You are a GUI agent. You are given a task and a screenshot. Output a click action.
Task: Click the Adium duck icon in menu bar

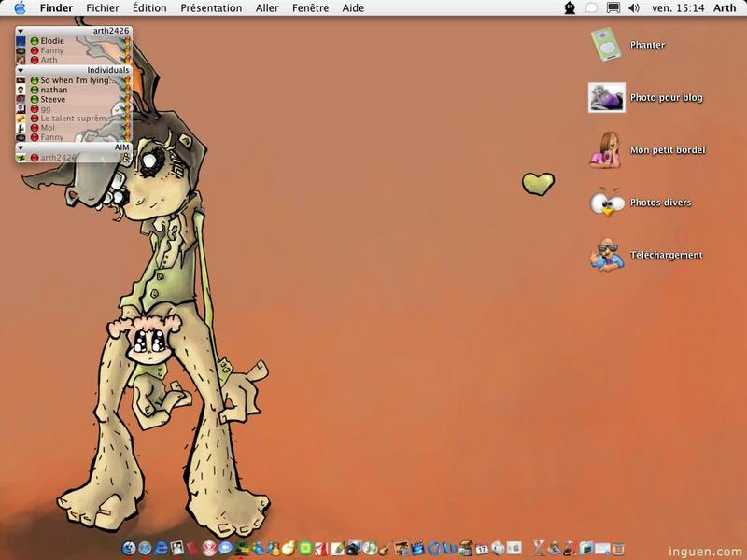570,7
